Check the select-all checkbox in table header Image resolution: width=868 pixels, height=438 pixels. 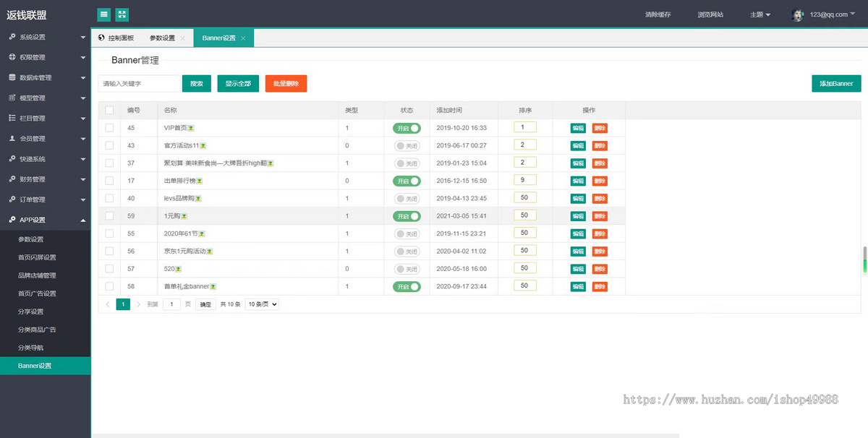coord(110,110)
